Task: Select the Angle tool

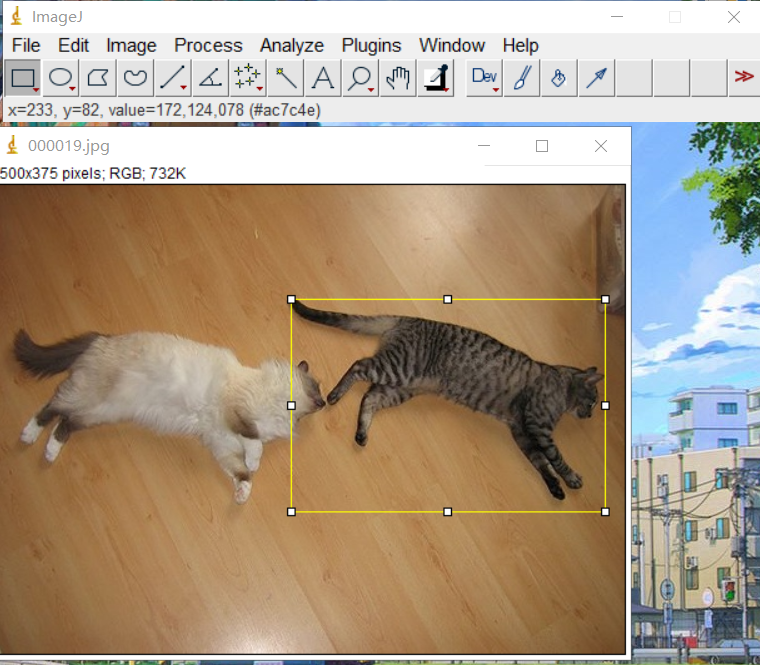Action: (210, 78)
